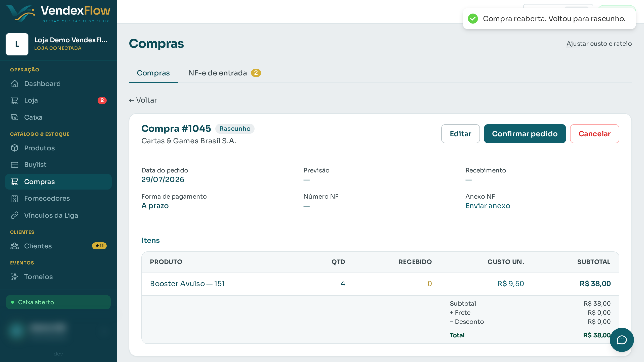
Task: Click Compra reaberta notification text
Action: [554, 19]
